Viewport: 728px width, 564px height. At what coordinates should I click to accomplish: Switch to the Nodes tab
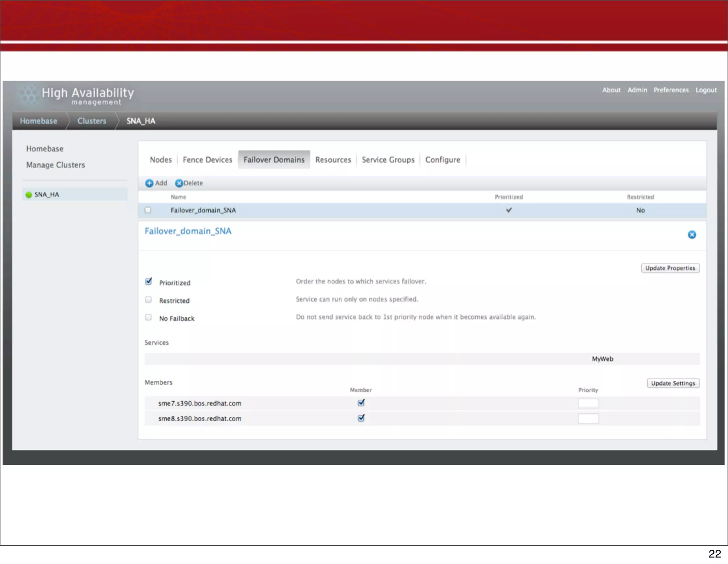coord(161,160)
